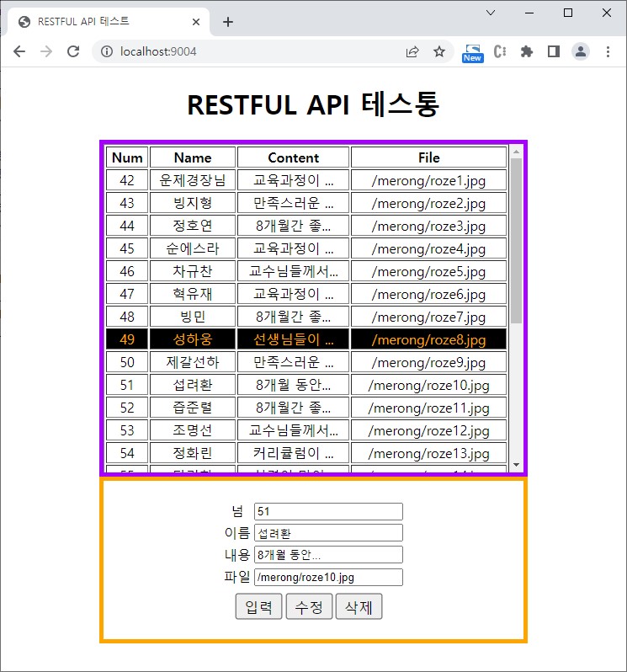Go back with the browser back arrow
This screenshot has height=672, width=627.
click(19, 52)
